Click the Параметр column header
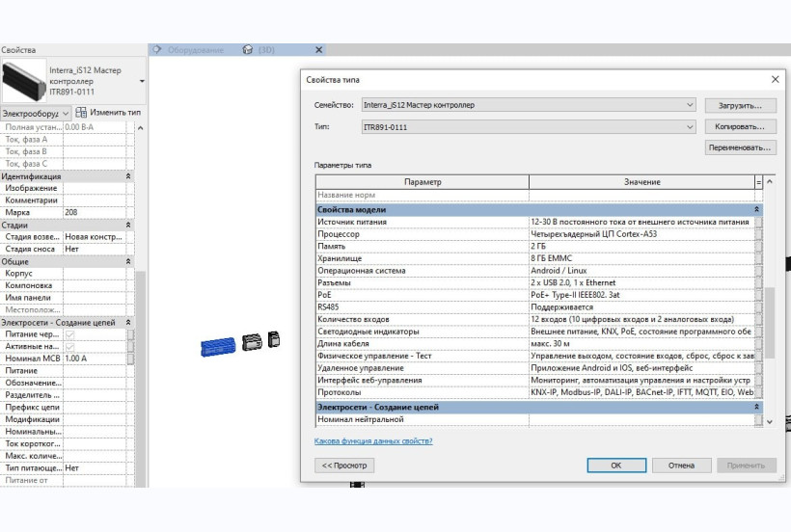 [x=423, y=182]
